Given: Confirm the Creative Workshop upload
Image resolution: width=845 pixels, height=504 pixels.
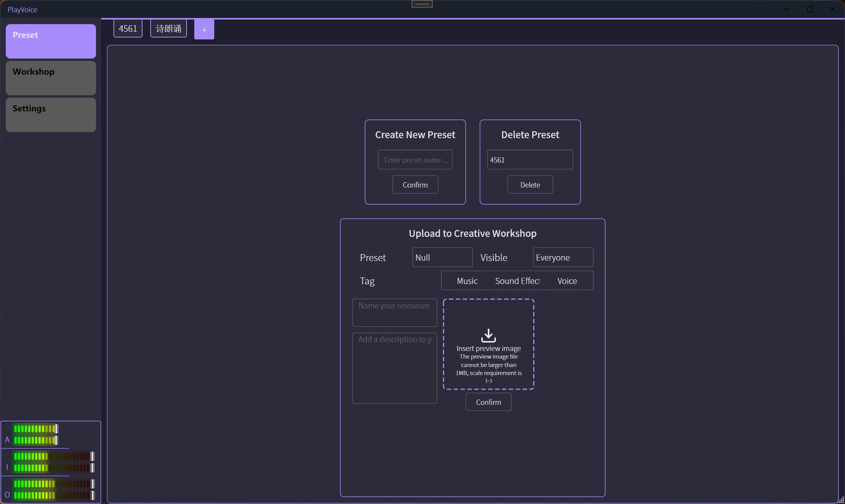Looking at the screenshot, I should [x=489, y=402].
